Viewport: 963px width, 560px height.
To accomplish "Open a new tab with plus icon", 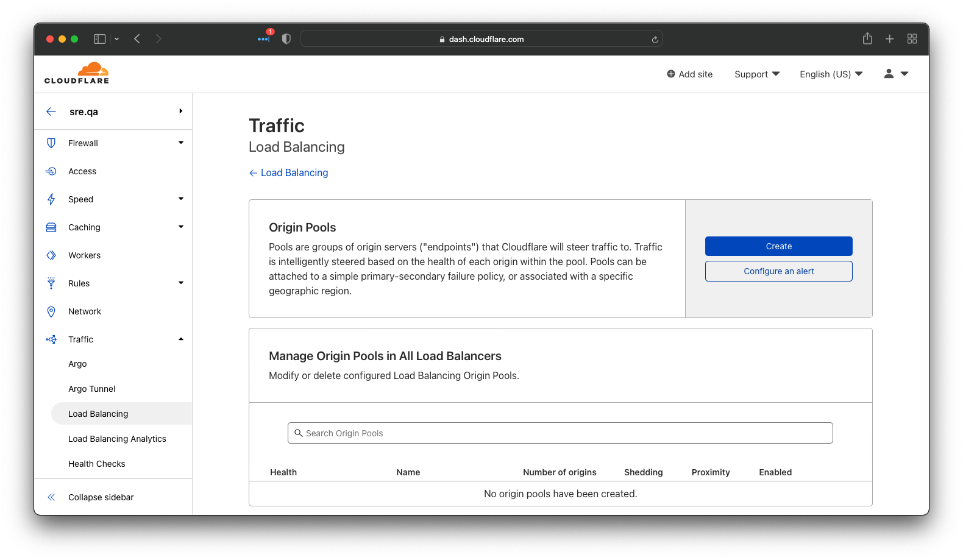I will click(890, 39).
